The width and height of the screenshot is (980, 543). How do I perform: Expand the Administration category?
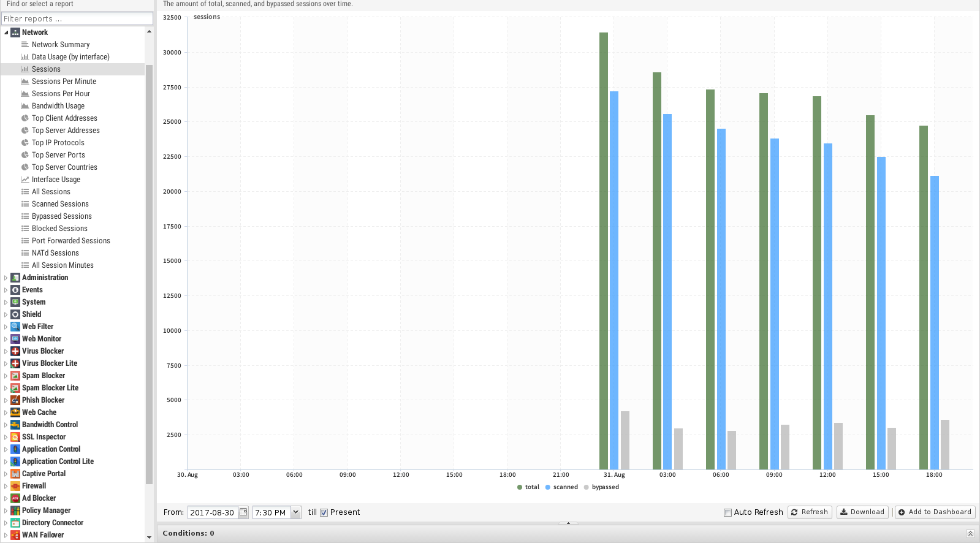[6, 278]
